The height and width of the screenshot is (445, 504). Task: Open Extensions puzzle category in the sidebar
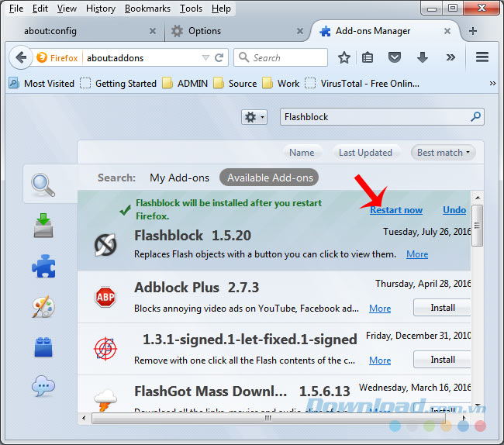(x=43, y=266)
